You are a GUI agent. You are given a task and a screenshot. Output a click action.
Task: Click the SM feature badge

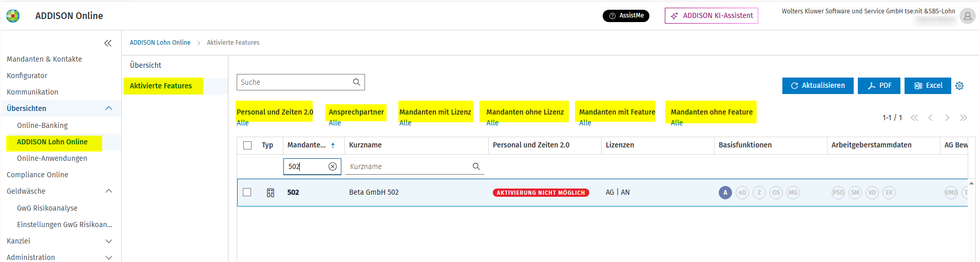(x=855, y=193)
